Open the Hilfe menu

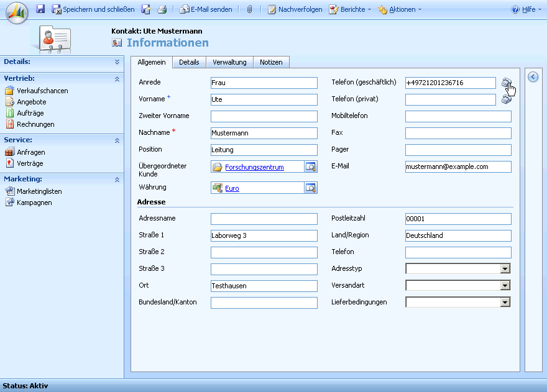coord(526,9)
